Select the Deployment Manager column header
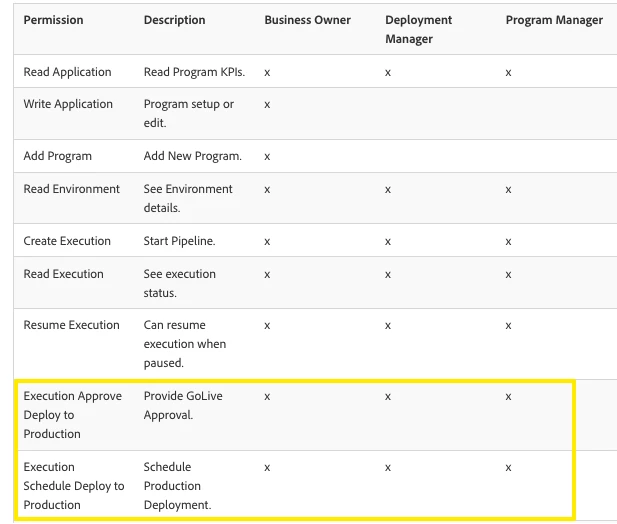This screenshot has width=617, height=524. coord(418,30)
